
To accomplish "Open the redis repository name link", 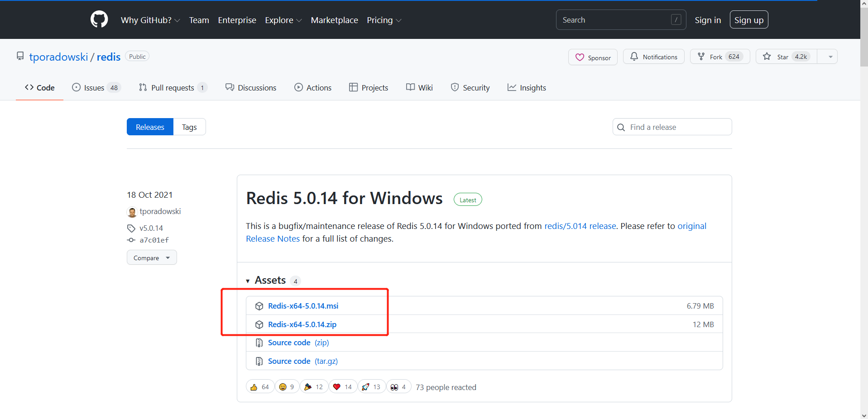I will 109,57.
